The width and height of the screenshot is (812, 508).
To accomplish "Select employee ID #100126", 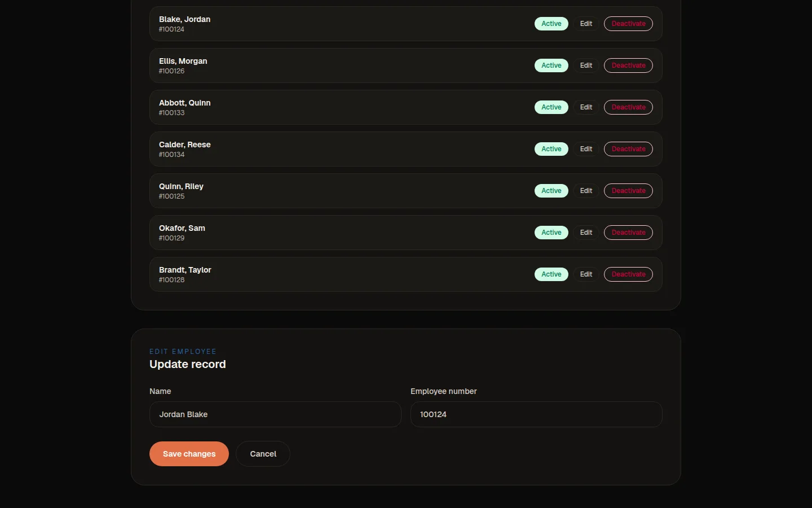I will 171,71.
